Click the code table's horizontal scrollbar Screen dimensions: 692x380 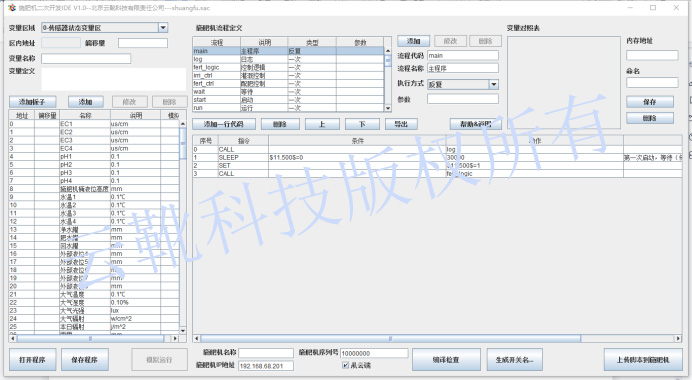pos(391,339)
